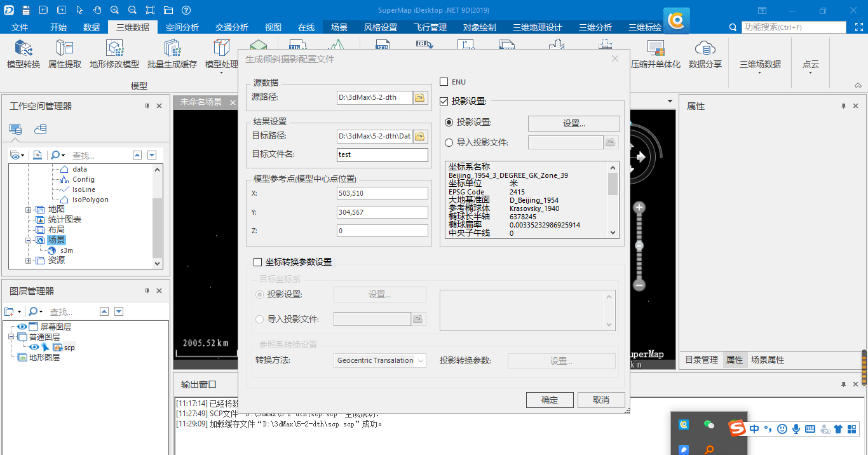Toggle visibility of the 屏幕图层 layer
This screenshot has height=455, width=868.
click(x=22, y=327)
